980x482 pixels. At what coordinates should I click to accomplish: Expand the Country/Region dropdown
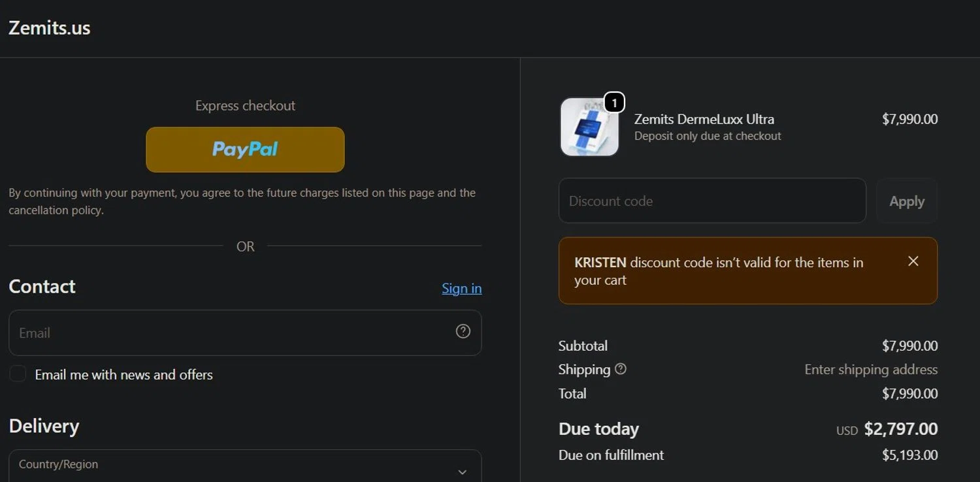tap(245, 466)
